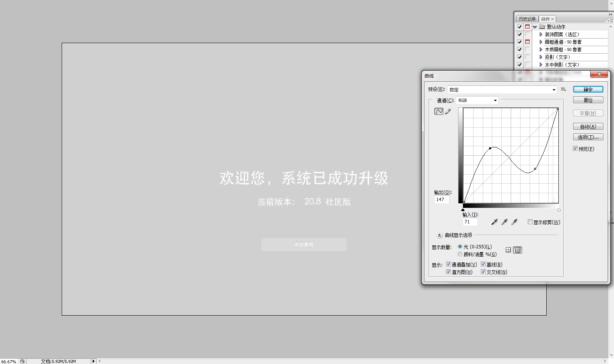Select the lower-right curve control point

[x=535, y=169]
